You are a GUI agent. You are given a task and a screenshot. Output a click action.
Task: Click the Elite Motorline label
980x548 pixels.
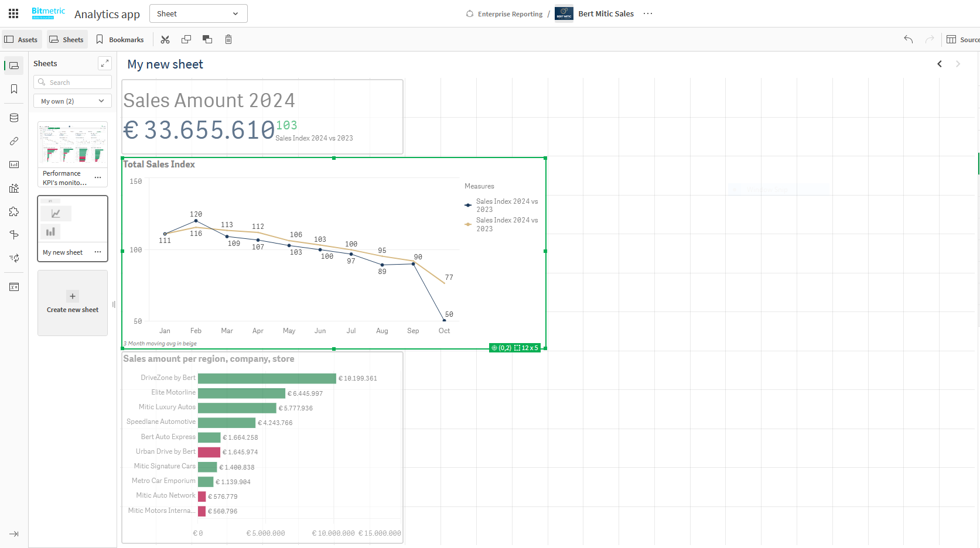(x=173, y=392)
